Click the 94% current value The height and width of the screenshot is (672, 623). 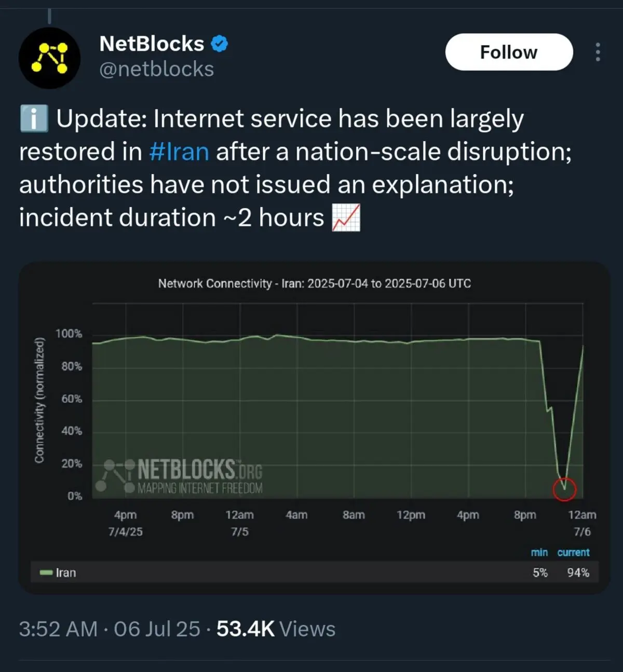(578, 573)
